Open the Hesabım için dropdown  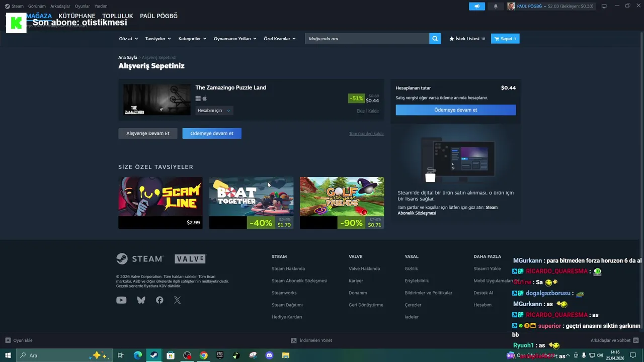(x=214, y=111)
